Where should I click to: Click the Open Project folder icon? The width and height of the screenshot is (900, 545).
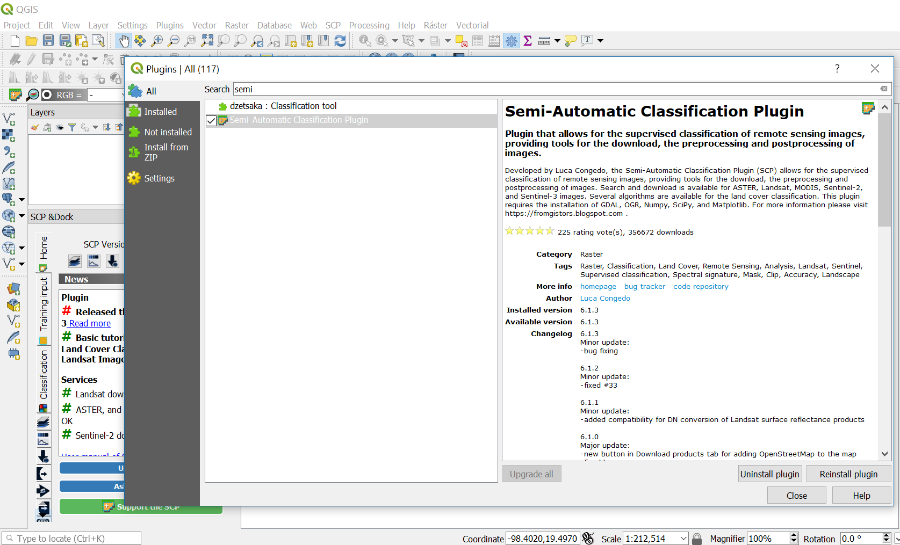(x=32, y=40)
